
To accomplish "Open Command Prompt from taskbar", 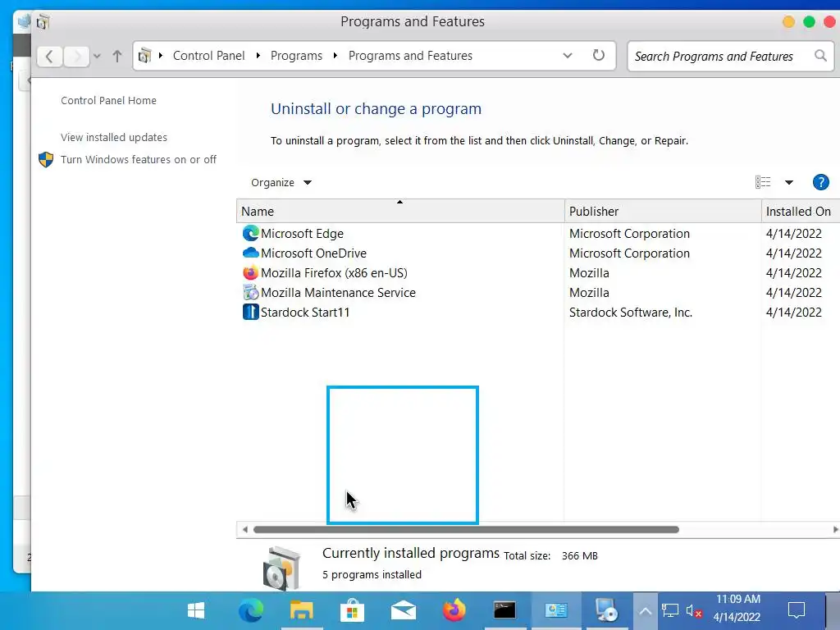I will (x=504, y=610).
